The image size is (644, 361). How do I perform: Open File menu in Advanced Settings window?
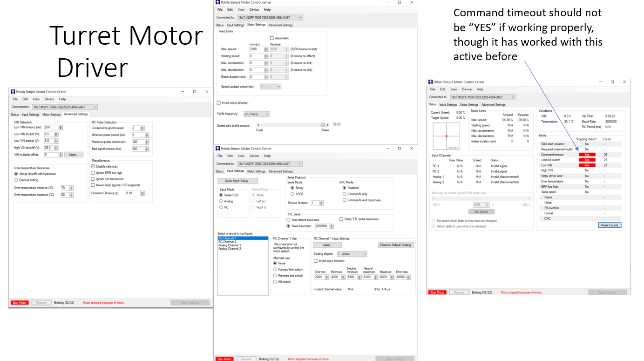click(15, 99)
